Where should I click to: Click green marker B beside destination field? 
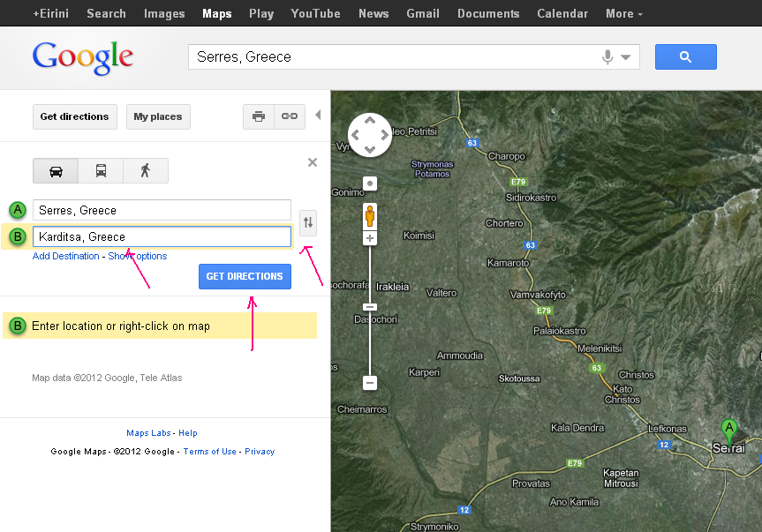coord(18,236)
